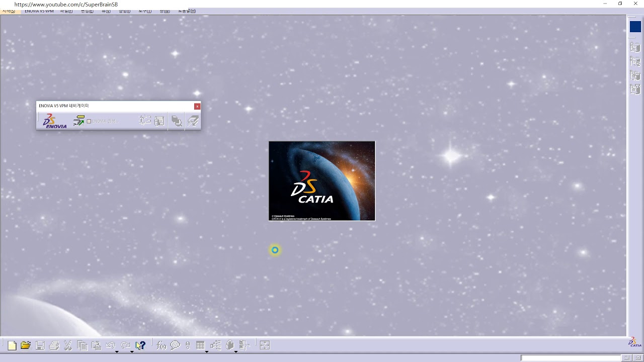Click the fourth grey icon in right toolbar
The width and height of the screenshot is (644, 362).
pyautogui.click(x=635, y=89)
